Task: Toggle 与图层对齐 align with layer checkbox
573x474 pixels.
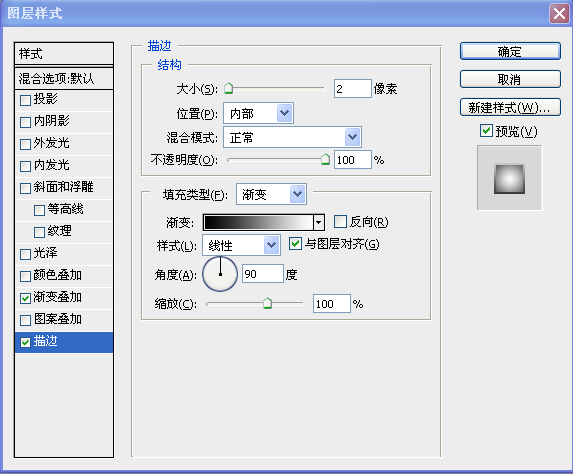Action: point(295,243)
